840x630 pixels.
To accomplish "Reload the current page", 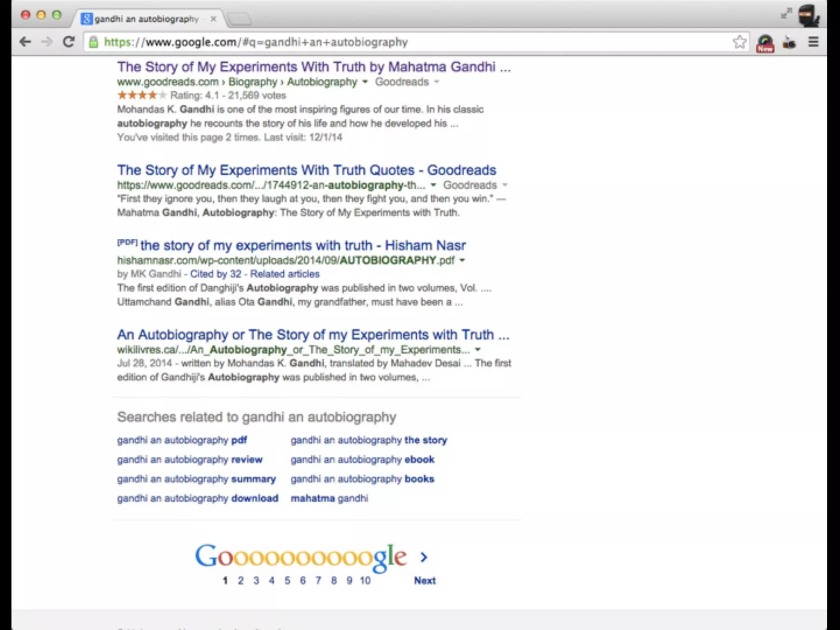I will click(x=68, y=42).
